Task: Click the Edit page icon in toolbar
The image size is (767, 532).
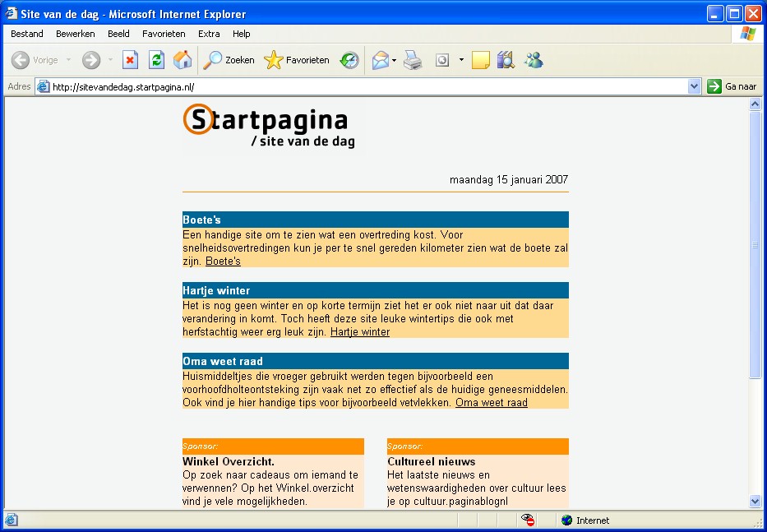Action: click(442, 60)
